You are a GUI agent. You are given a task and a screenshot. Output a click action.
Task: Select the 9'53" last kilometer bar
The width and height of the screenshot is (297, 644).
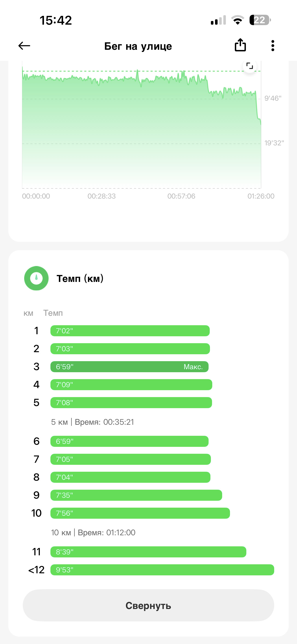click(x=162, y=570)
